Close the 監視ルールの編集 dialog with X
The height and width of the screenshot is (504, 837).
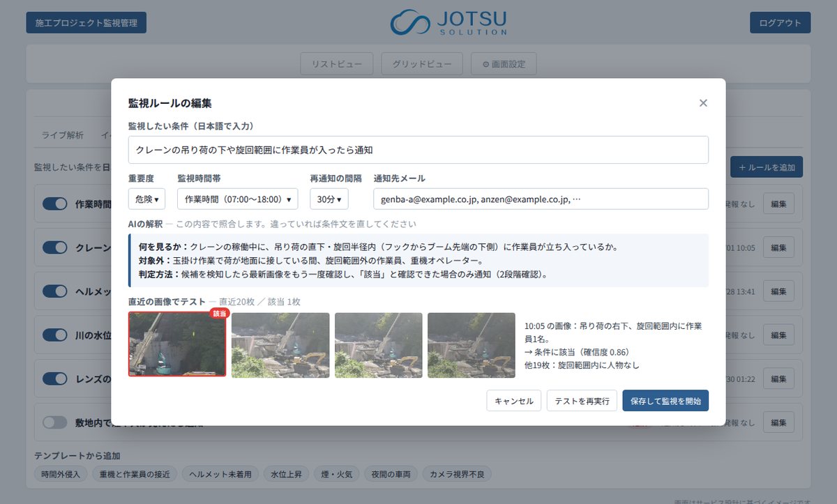click(703, 103)
